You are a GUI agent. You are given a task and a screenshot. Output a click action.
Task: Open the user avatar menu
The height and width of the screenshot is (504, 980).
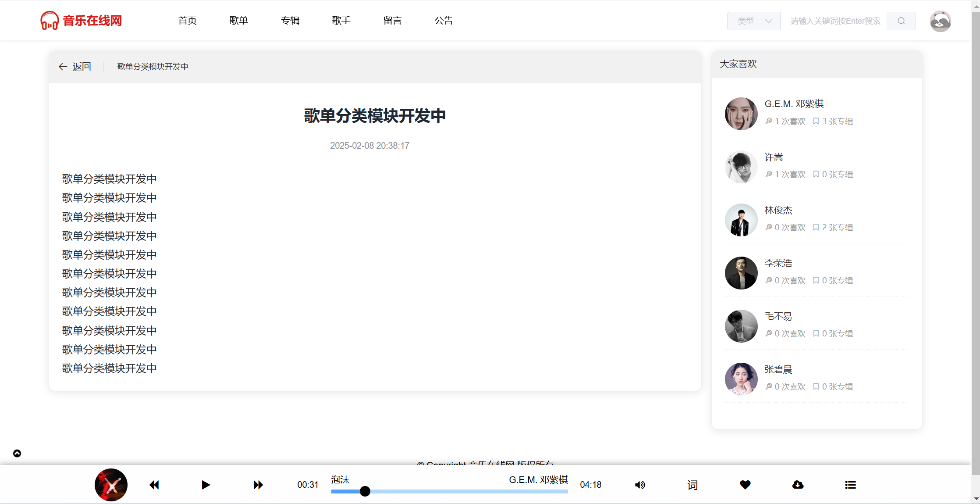point(940,21)
